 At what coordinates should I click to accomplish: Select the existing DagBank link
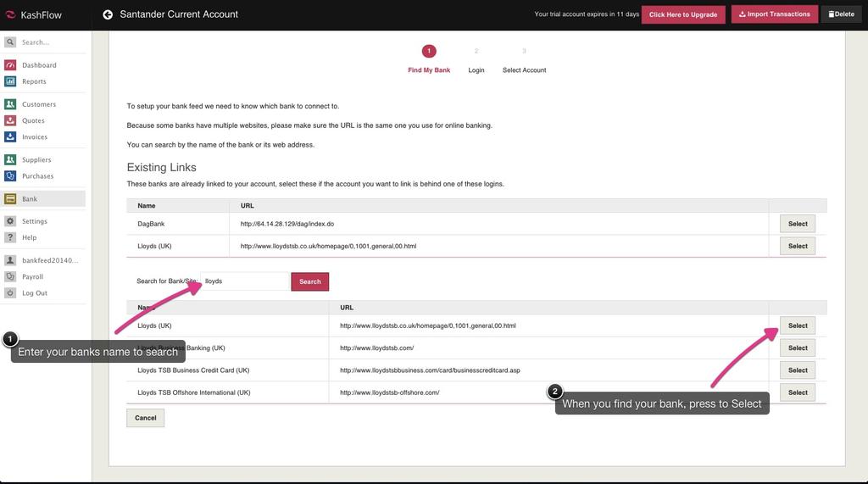797,224
